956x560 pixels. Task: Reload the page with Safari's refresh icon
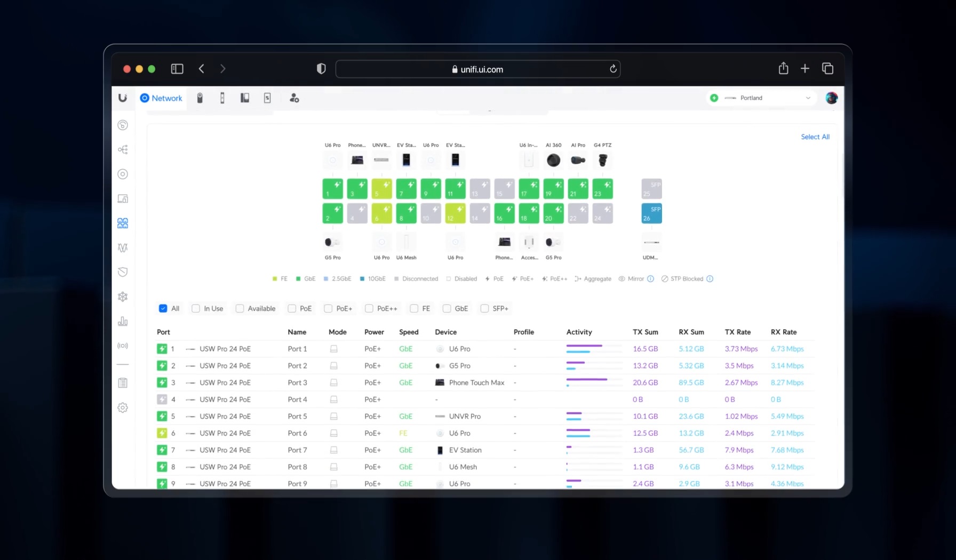pos(613,69)
